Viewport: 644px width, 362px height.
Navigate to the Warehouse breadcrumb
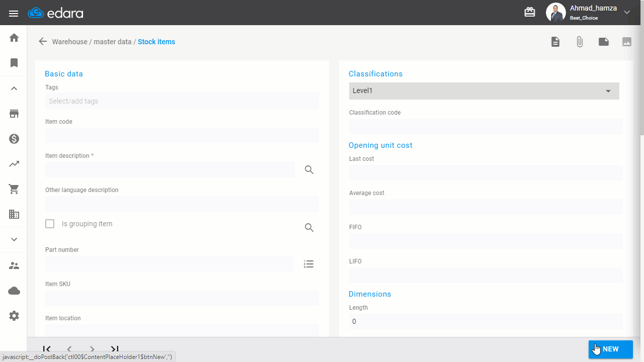point(69,42)
